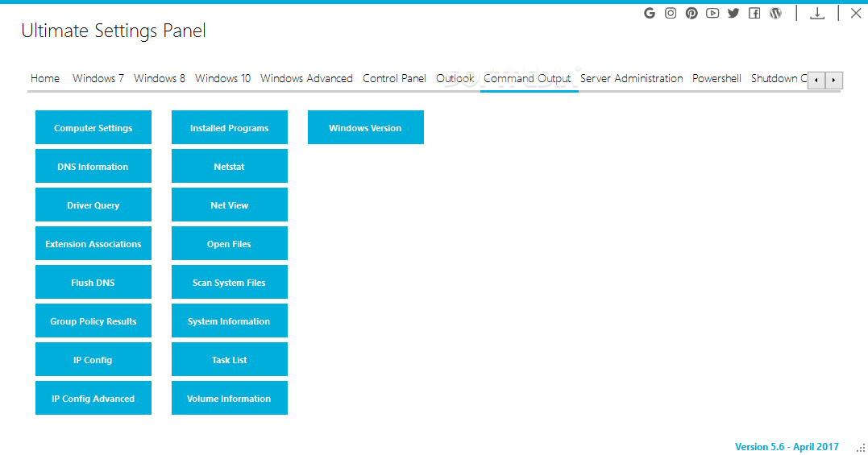The image size is (868, 455).
Task: Open the Instagram icon link
Action: pos(671,13)
